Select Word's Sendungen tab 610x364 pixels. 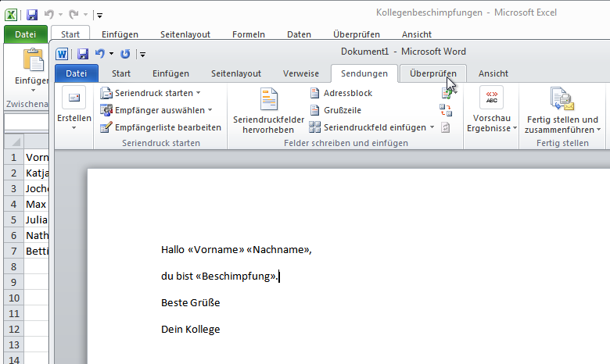click(364, 73)
